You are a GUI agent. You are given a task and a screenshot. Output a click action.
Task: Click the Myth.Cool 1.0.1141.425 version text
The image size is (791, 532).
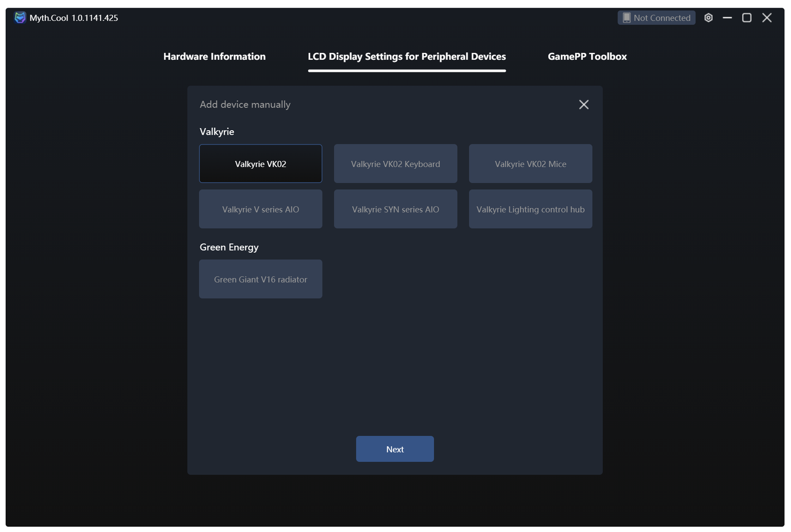coord(74,17)
